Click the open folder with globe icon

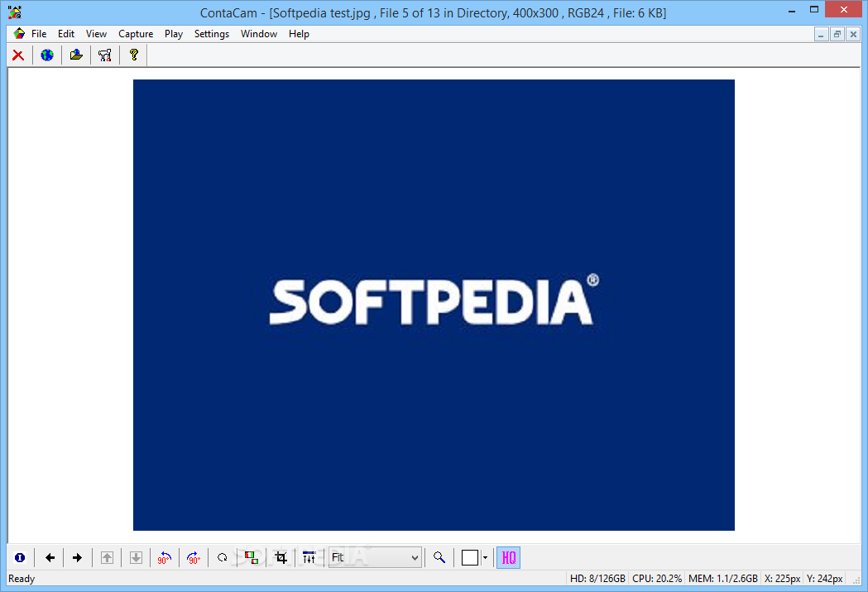[76, 55]
